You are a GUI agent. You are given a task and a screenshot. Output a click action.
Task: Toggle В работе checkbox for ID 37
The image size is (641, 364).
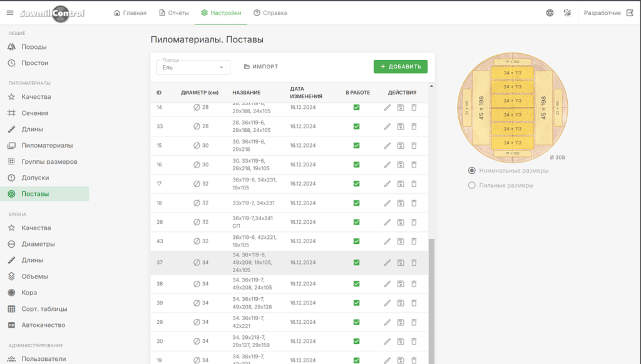click(356, 262)
